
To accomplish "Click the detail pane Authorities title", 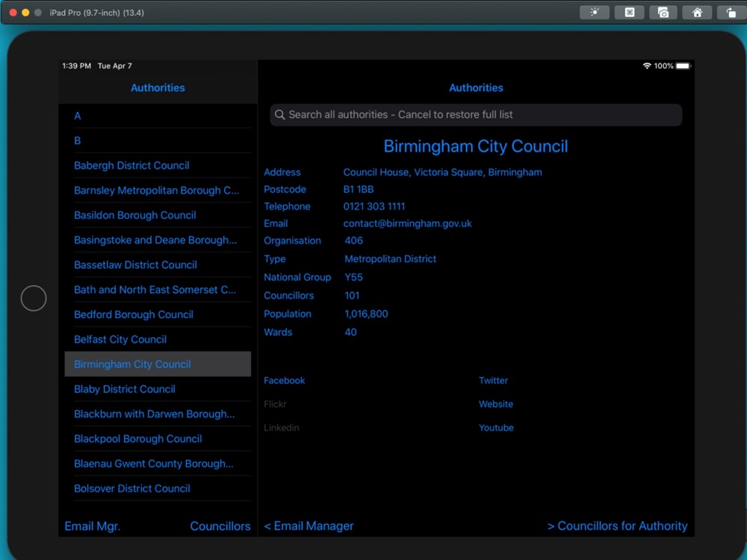I will click(476, 87).
